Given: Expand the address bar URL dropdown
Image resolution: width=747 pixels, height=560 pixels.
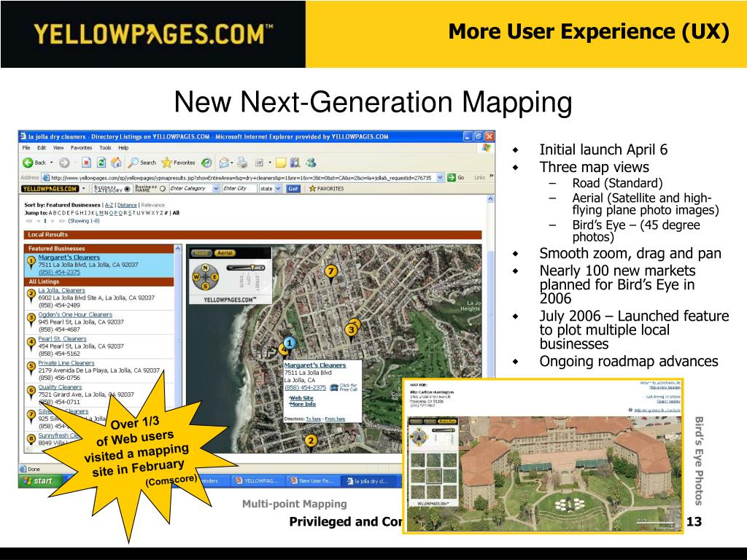Looking at the screenshot, I should [440, 178].
